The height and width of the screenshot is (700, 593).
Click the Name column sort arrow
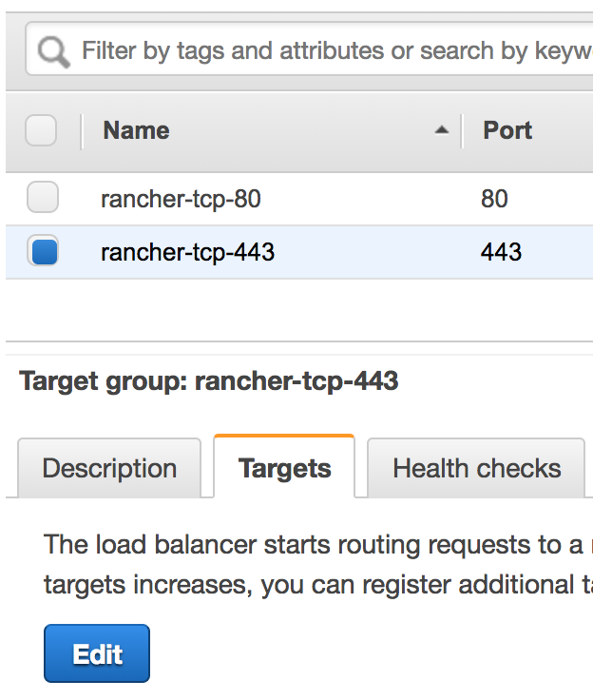tap(441, 130)
